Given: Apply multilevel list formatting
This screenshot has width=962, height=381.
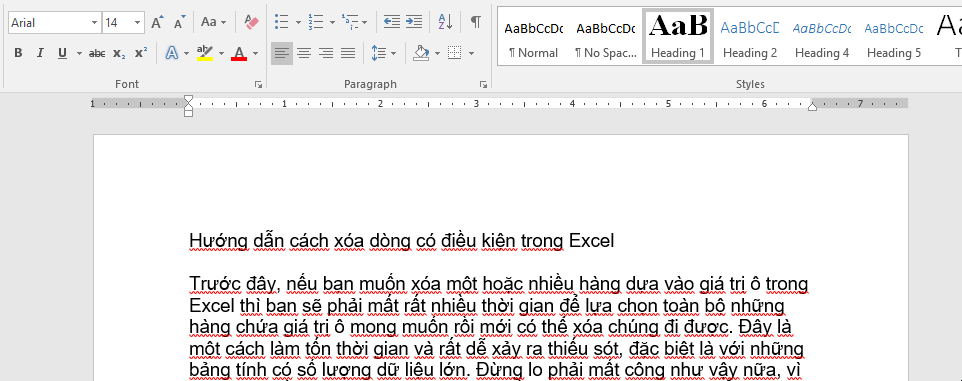Looking at the screenshot, I should coord(349,23).
